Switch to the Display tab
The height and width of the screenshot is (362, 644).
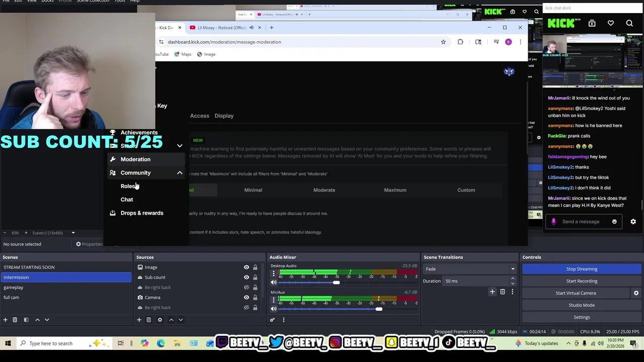tap(224, 116)
